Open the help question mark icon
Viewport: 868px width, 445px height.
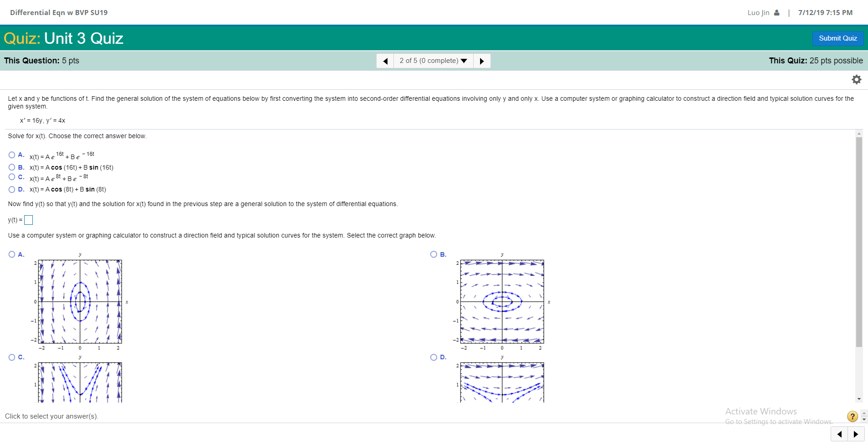coord(852,416)
